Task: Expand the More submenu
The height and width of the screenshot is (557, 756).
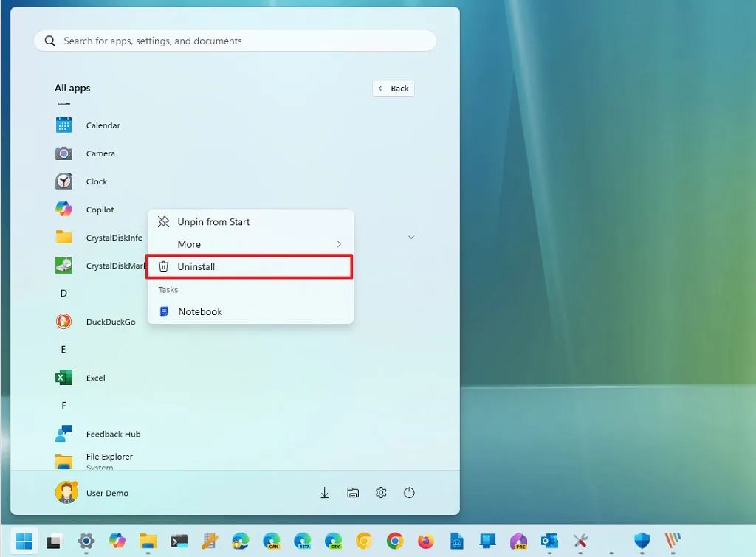Action: [189, 243]
